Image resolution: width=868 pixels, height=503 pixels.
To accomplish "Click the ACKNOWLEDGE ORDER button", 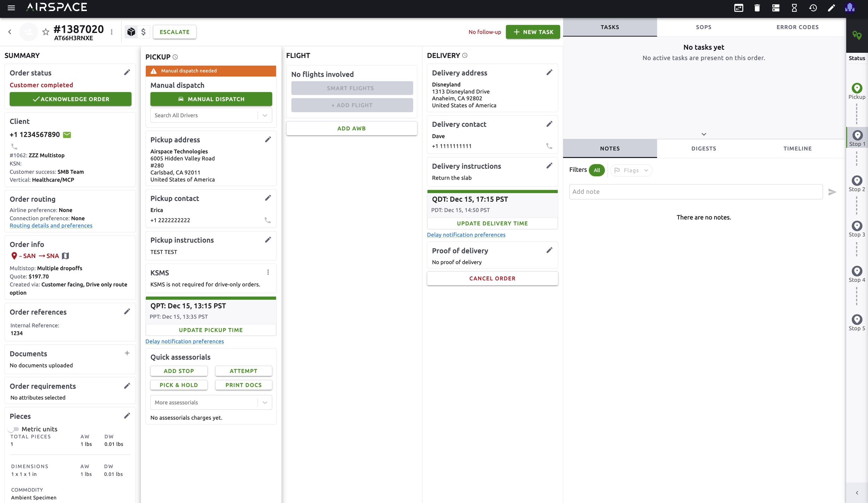I will click(70, 99).
